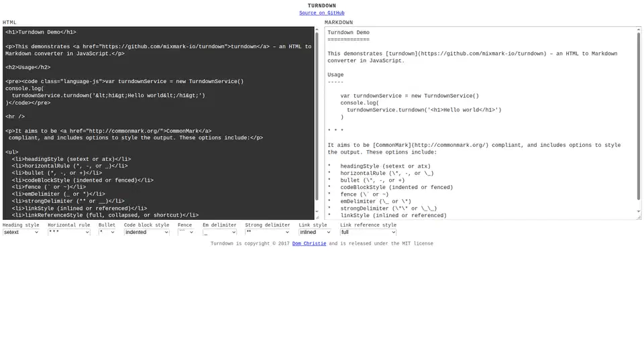This screenshot has width=644, height=362.
Task: Click the Markdown pane scroll down arrow
Action: (x=639, y=212)
